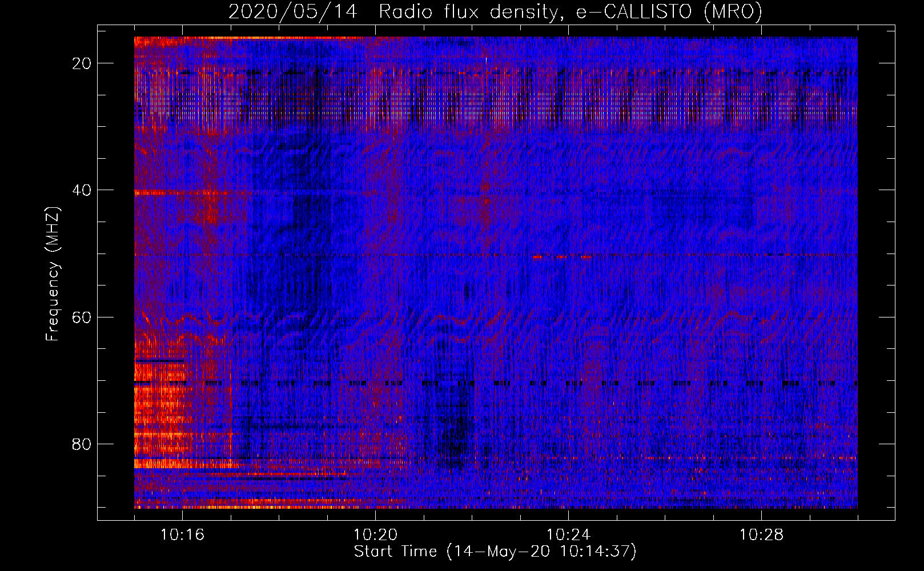This screenshot has width=924, height=571.
Task: Click the 10:28 time tick label
Action: [x=761, y=535]
